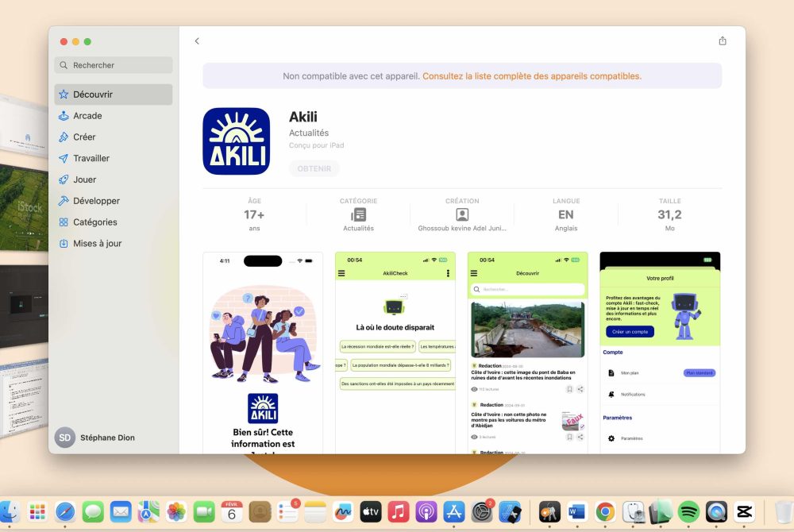
Task: Focus the Rechercher search field
Action: click(x=114, y=65)
